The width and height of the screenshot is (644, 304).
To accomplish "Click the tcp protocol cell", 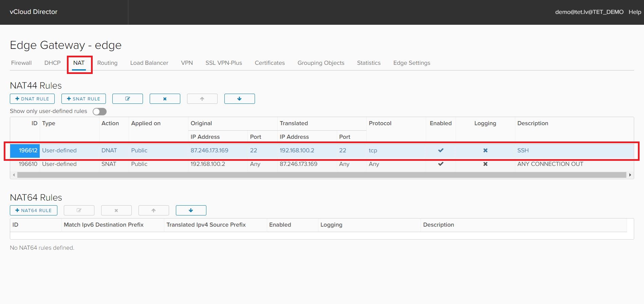I will point(373,150).
